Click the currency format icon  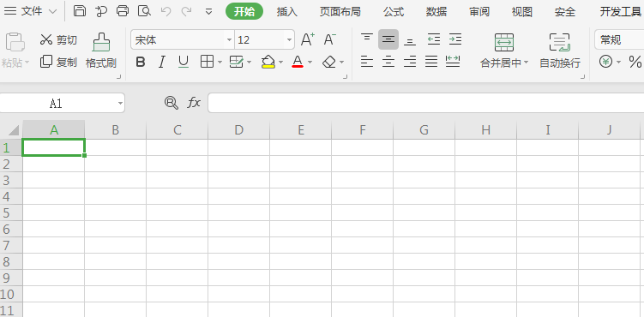point(605,62)
